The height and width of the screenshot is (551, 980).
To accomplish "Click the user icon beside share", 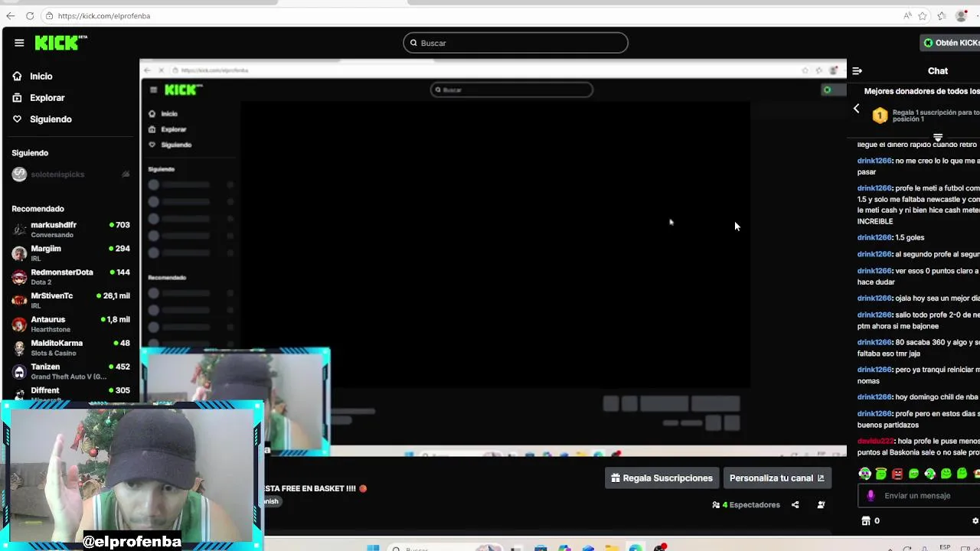I will 821,505.
